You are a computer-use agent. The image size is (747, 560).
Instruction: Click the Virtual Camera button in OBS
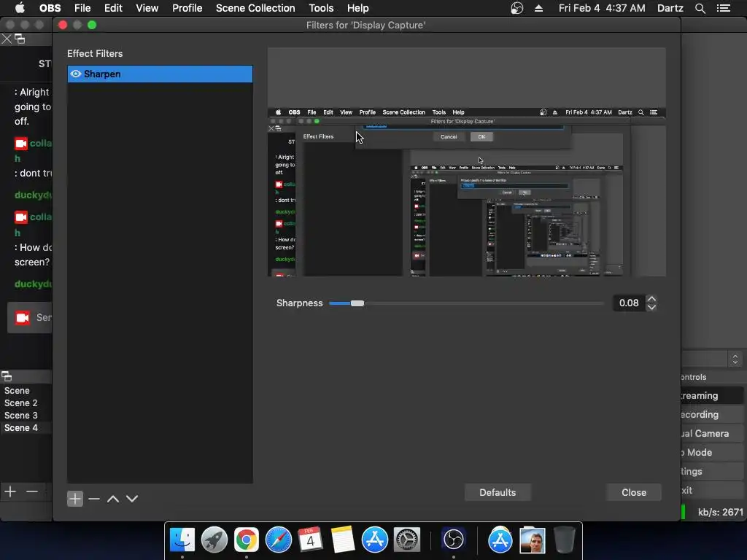[712, 434]
